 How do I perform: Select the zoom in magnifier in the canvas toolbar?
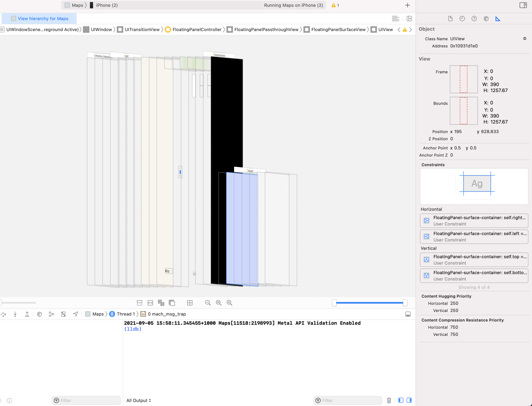tap(229, 303)
